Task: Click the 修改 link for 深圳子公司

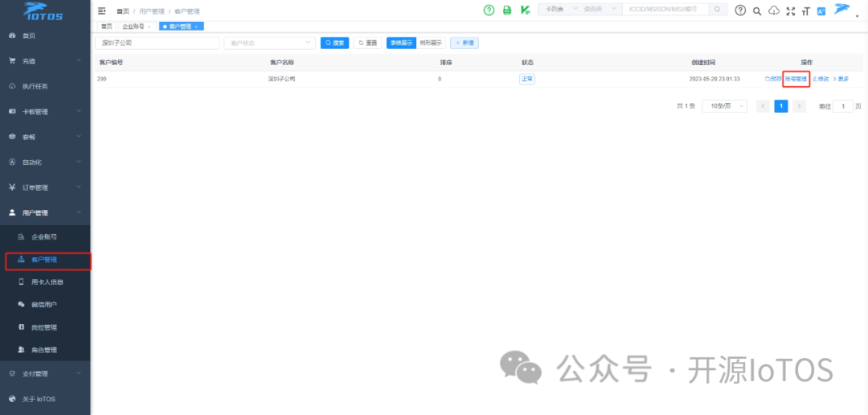Action: click(x=821, y=80)
